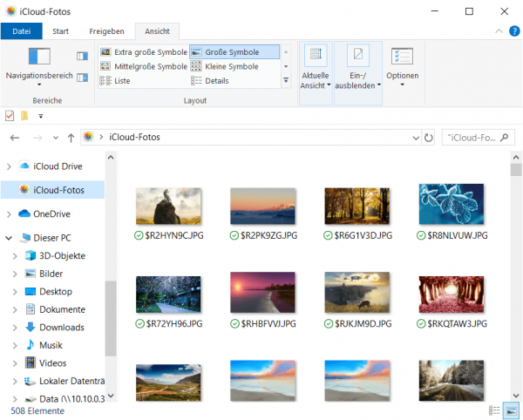Open the Datei tab

pyautogui.click(x=21, y=31)
